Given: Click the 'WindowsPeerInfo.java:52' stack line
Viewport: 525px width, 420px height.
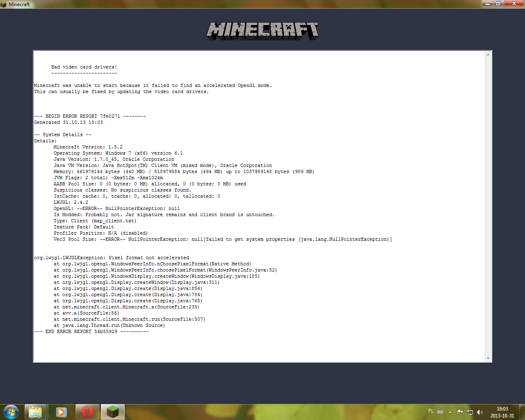Looking at the screenshot, I should click(165, 270).
